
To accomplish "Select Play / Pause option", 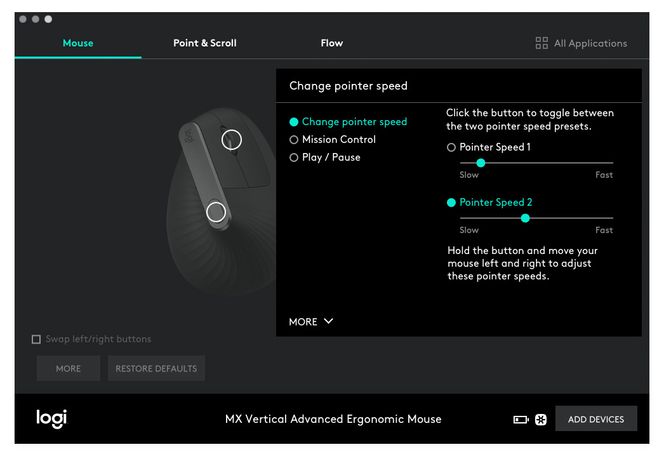I will tap(325, 157).
